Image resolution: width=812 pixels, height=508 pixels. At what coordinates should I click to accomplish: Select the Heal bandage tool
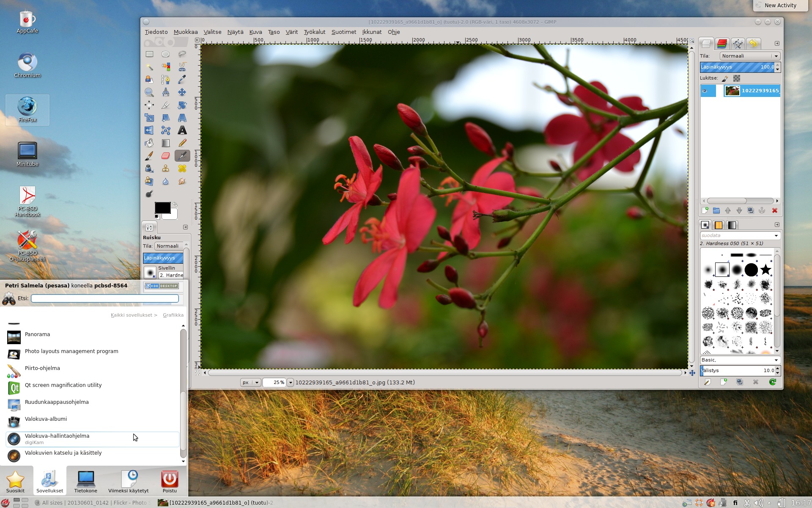click(182, 168)
